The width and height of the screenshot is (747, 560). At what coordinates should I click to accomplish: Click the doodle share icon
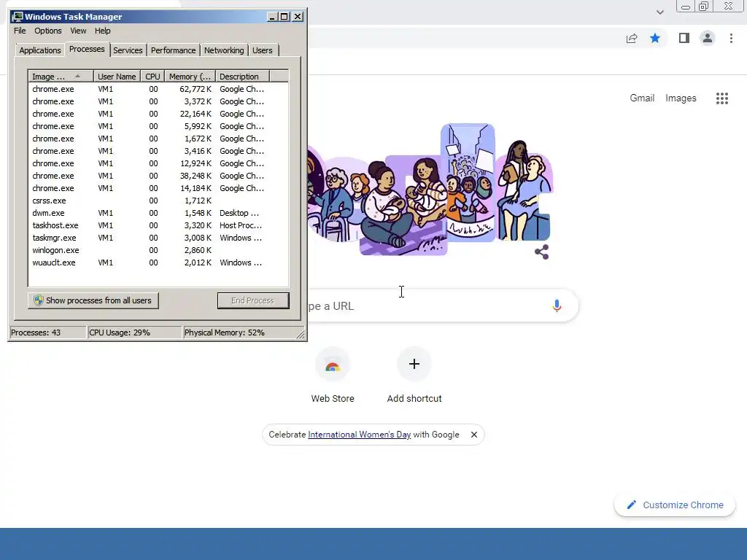point(542,252)
